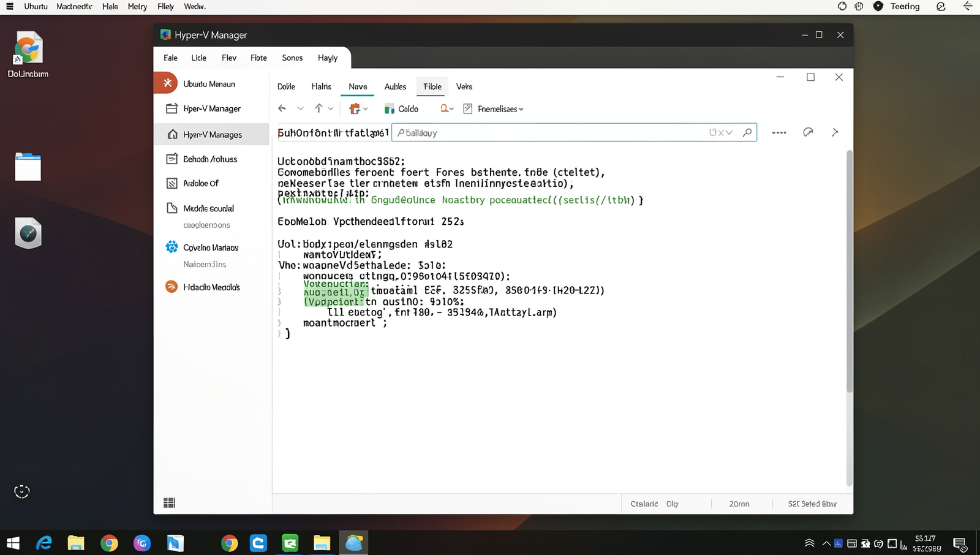Switch to the Vels tab
This screenshot has height=555, width=980.
pos(464,86)
